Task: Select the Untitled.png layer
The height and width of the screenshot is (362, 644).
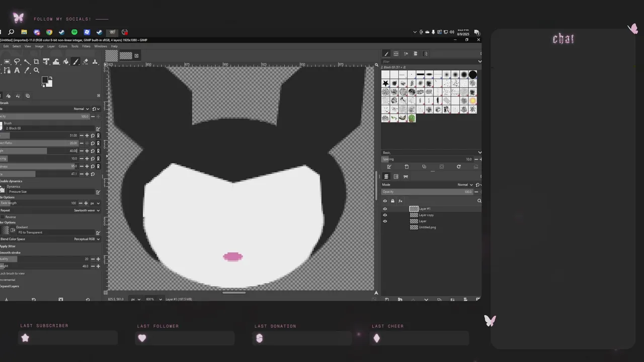Action: click(431, 227)
